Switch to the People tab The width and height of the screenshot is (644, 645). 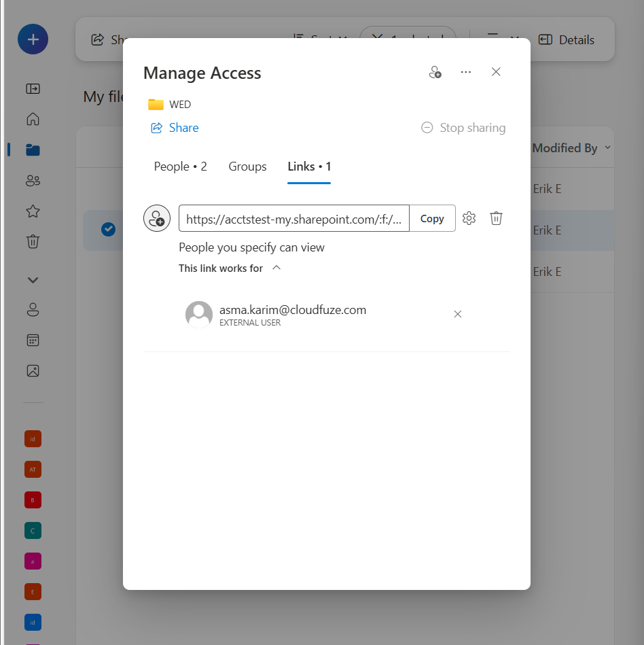click(180, 166)
